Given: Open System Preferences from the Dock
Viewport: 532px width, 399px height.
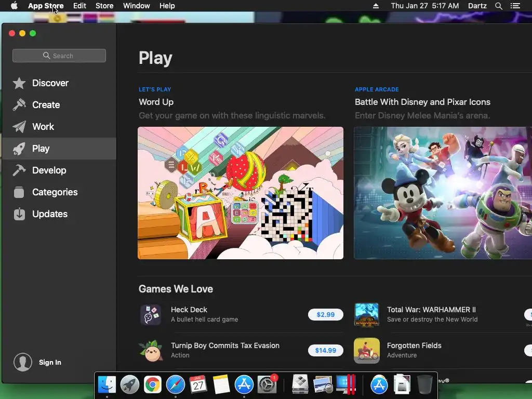Looking at the screenshot, I should 267,385.
